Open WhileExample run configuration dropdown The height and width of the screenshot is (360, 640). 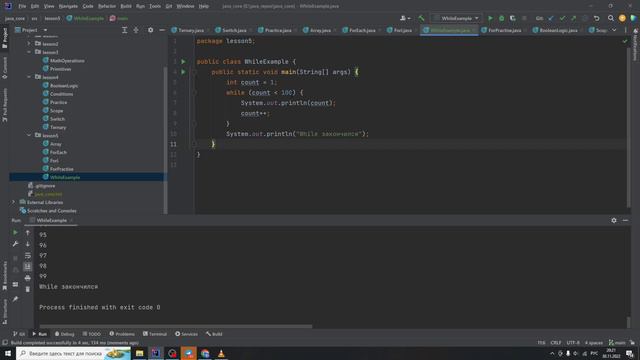click(457, 18)
